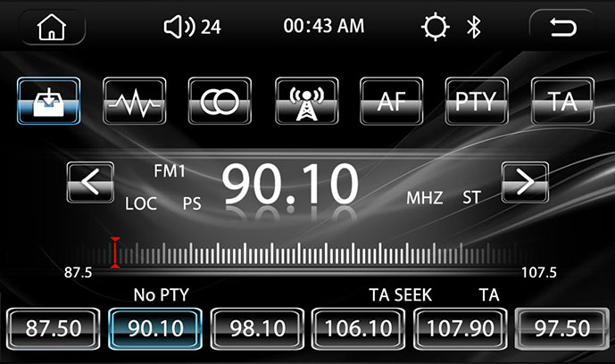Tap the volume speaker icon
Screen dimensions: 615x364
click(179, 27)
